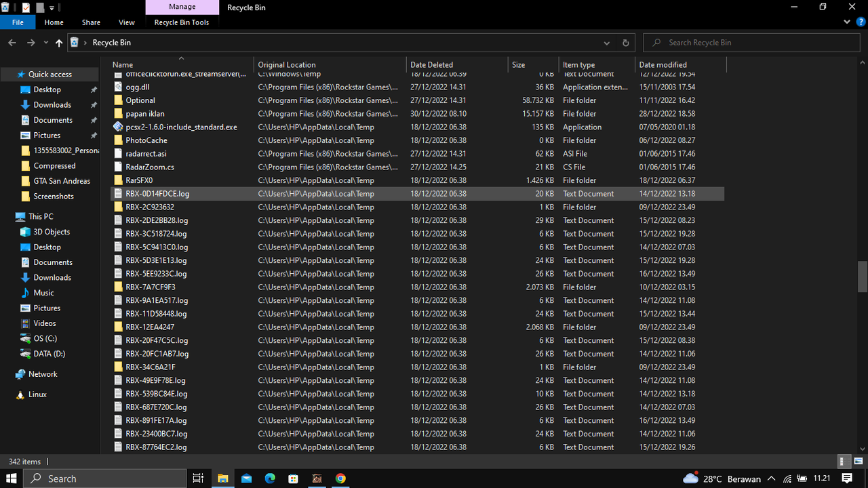Open Microsoft Edge from the taskbar

[x=269, y=478]
